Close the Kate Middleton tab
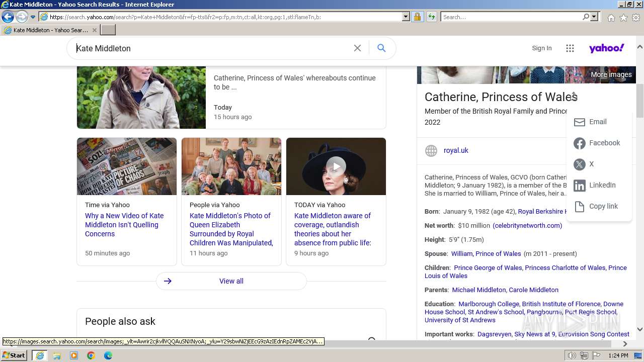The height and width of the screenshot is (362, 644). [x=95, y=30]
